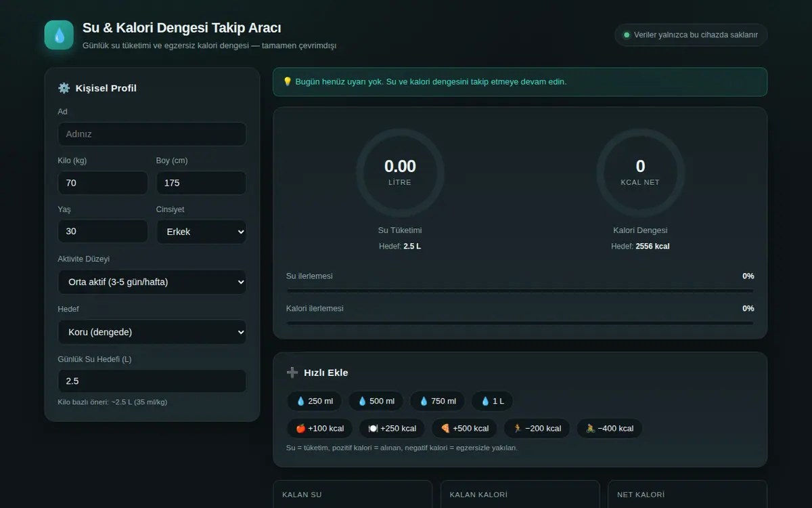
Task: Click the Kalori ilerlemesi 0% value
Action: click(748, 309)
